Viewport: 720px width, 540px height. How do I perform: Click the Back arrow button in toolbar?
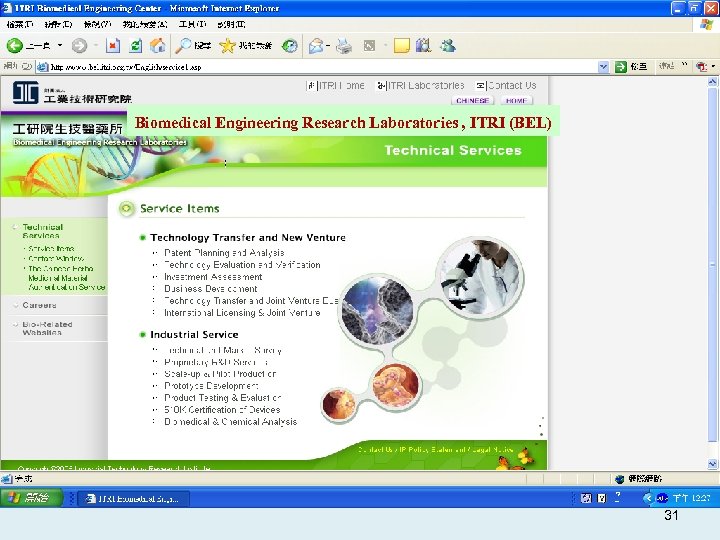coord(15,45)
